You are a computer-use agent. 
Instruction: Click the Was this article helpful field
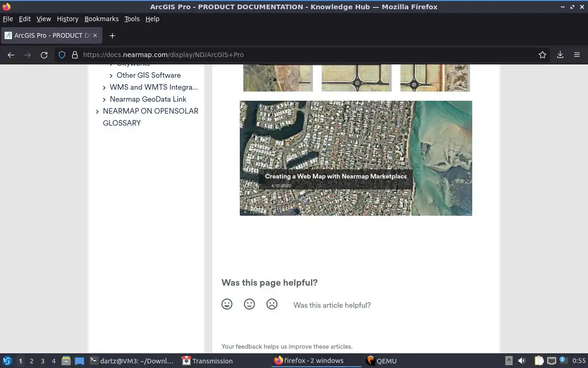332,305
